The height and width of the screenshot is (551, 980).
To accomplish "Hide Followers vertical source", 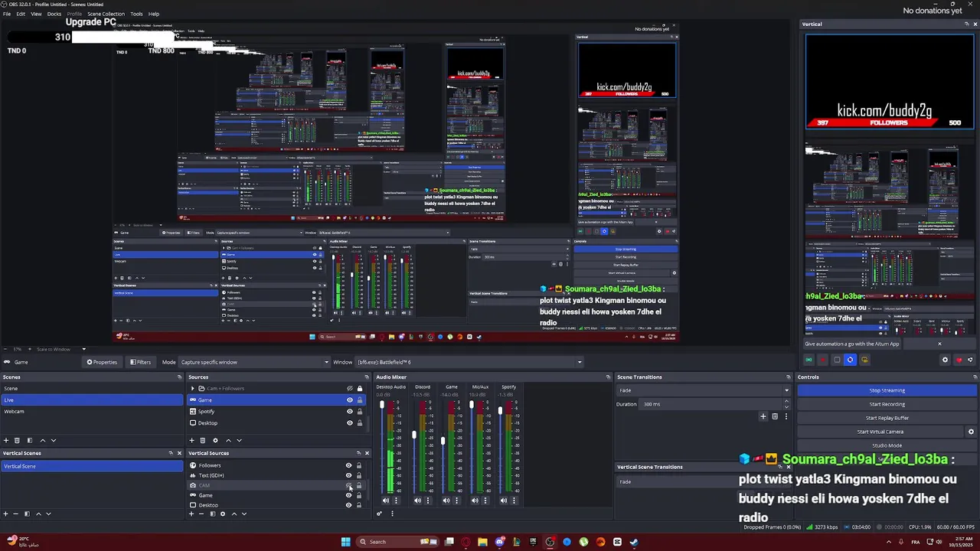I will (348, 465).
